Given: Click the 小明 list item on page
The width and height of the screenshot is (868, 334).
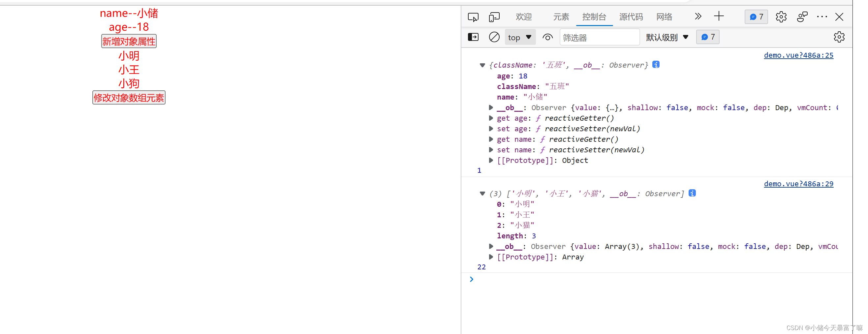Looking at the screenshot, I should tap(129, 56).
